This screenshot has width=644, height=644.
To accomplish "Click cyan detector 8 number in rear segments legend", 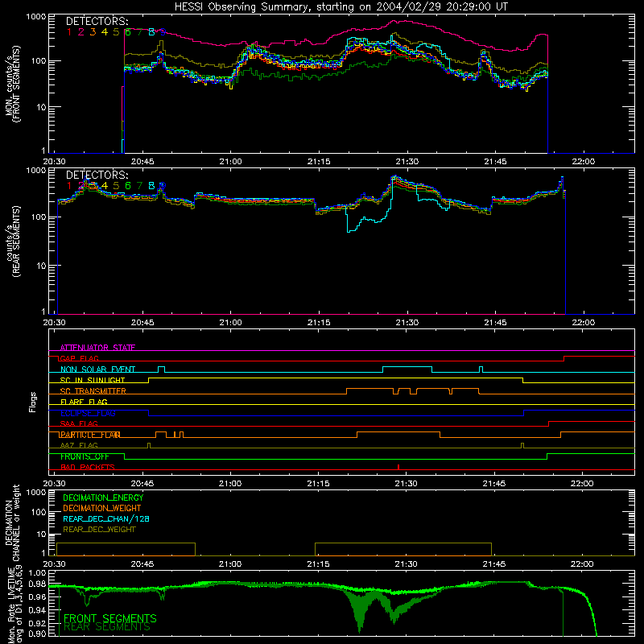I will pyautogui.click(x=151, y=186).
